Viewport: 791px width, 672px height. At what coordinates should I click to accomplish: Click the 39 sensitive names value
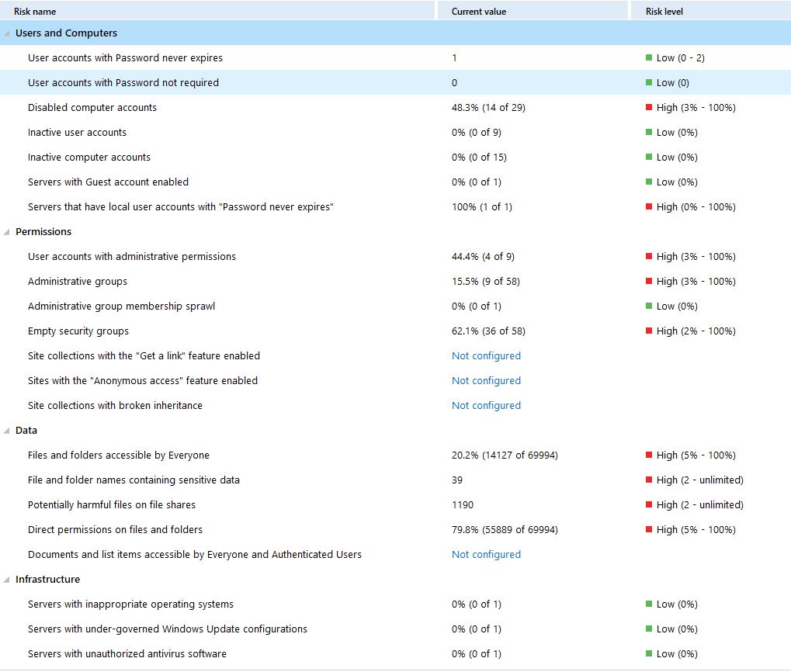point(457,480)
